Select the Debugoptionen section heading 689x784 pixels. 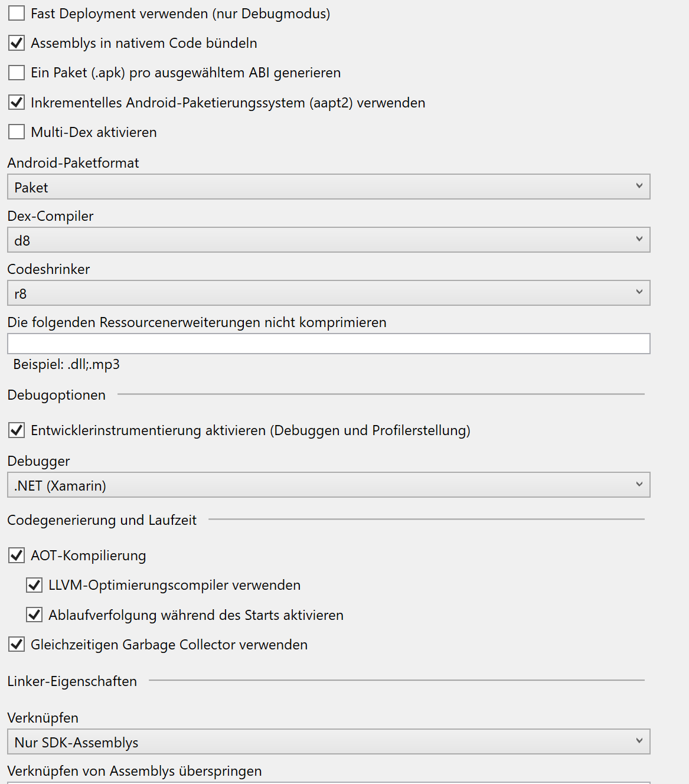(56, 394)
